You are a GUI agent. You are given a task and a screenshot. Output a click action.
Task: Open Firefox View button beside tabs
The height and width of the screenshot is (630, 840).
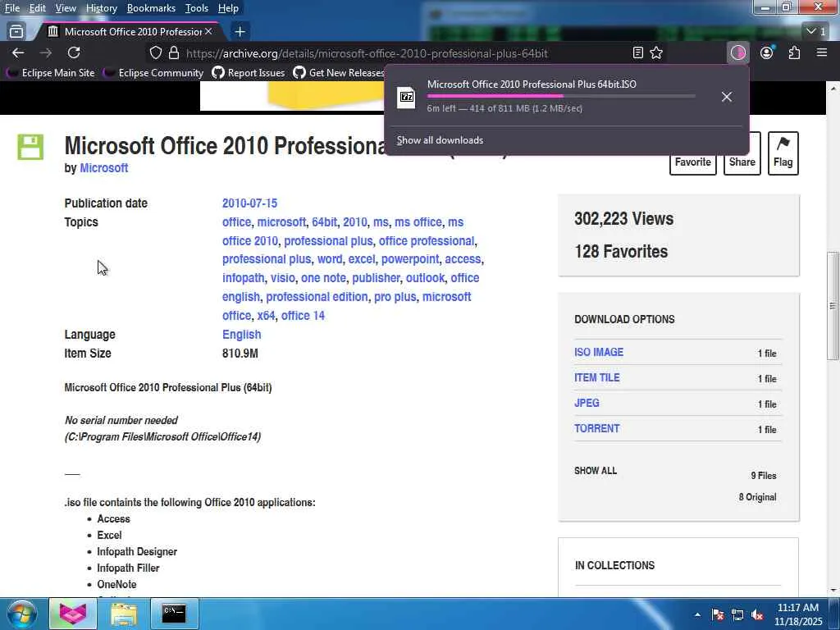click(x=16, y=32)
